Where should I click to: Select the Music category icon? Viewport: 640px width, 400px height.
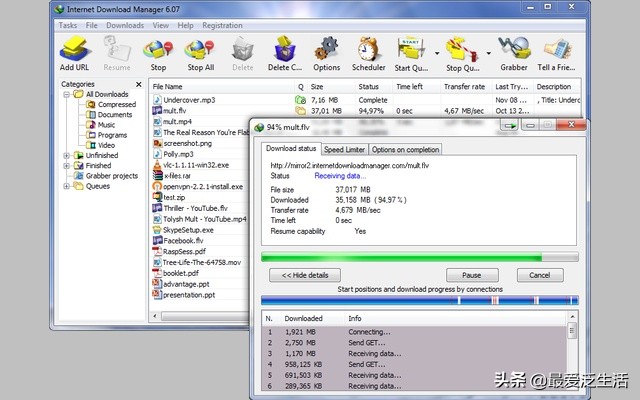pos(91,125)
